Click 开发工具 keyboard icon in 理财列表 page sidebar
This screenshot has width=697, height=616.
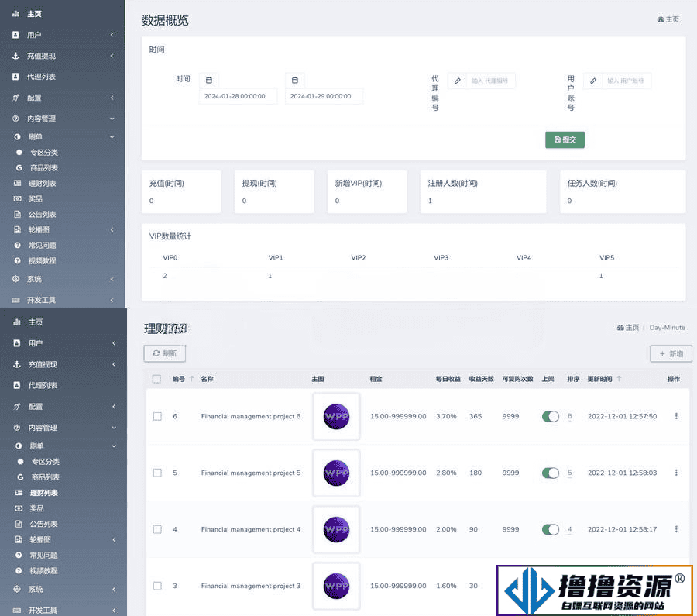[17, 611]
